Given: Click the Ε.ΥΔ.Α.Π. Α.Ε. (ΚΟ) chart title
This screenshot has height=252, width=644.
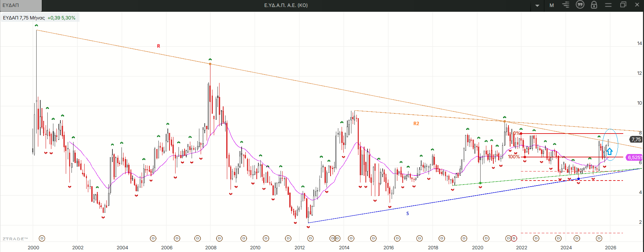Looking at the screenshot, I should (x=286, y=5).
